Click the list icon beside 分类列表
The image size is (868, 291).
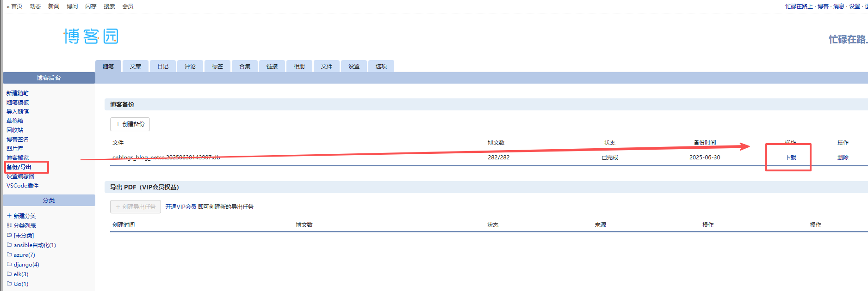coord(9,225)
